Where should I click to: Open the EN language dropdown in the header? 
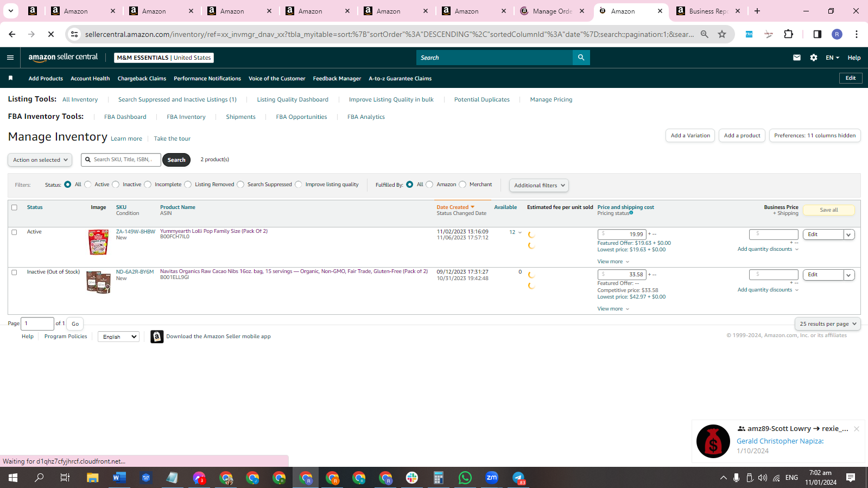tap(832, 58)
